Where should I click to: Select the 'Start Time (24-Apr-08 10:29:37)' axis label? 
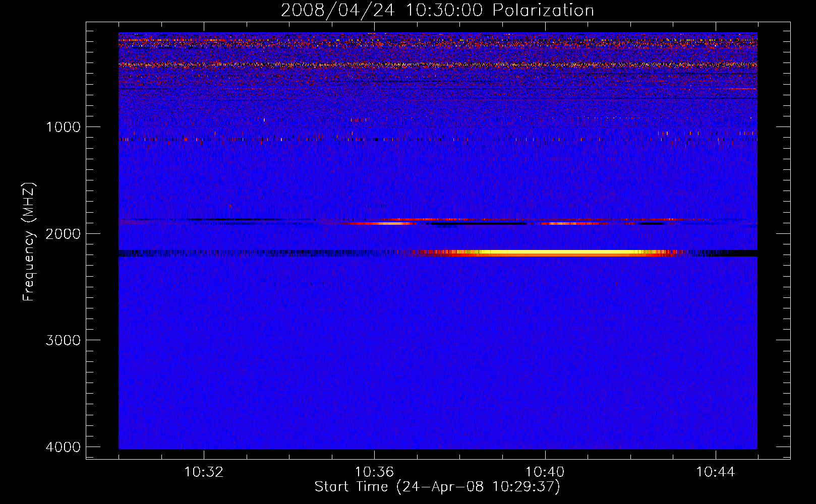click(x=437, y=487)
